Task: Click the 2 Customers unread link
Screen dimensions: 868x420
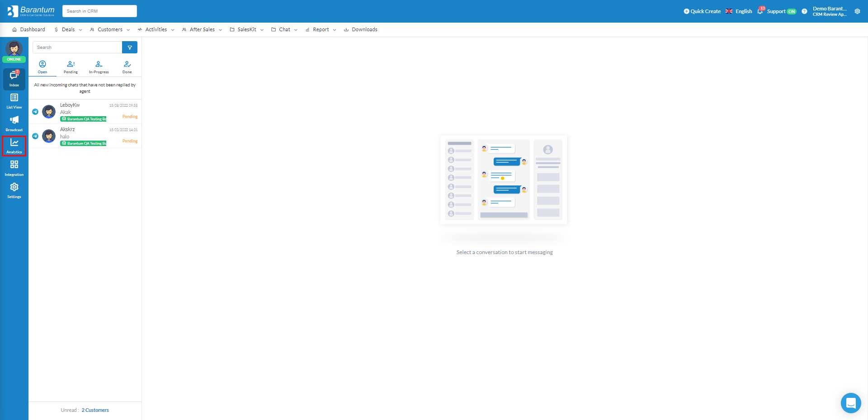Action: click(x=95, y=410)
